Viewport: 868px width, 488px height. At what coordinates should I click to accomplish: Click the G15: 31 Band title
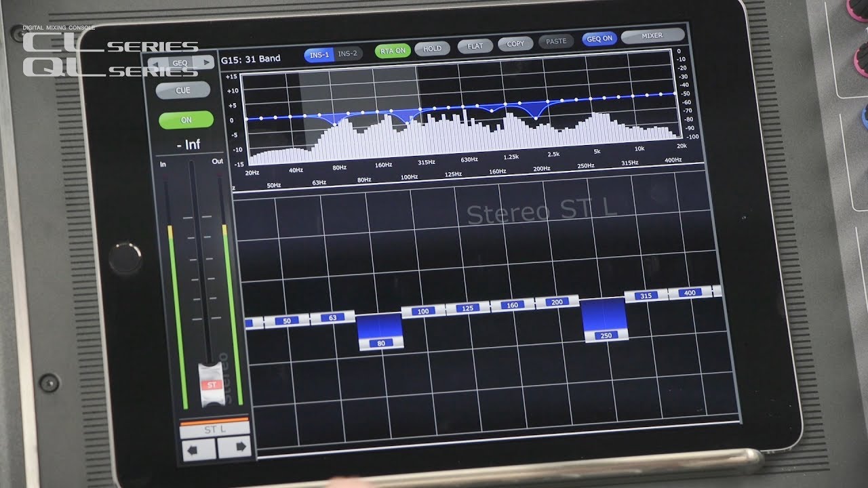pos(251,59)
